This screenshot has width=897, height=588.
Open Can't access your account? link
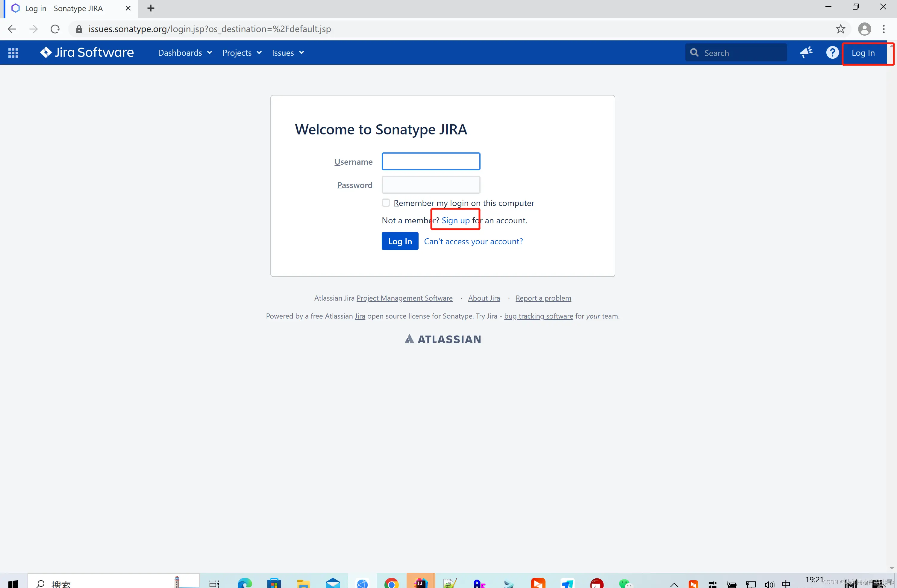point(473,241)
